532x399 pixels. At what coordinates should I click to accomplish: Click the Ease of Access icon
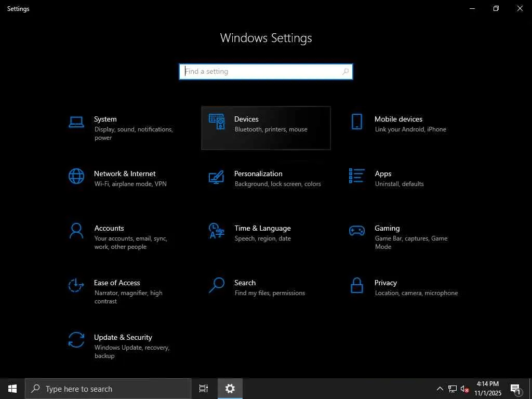click(76, 285)
